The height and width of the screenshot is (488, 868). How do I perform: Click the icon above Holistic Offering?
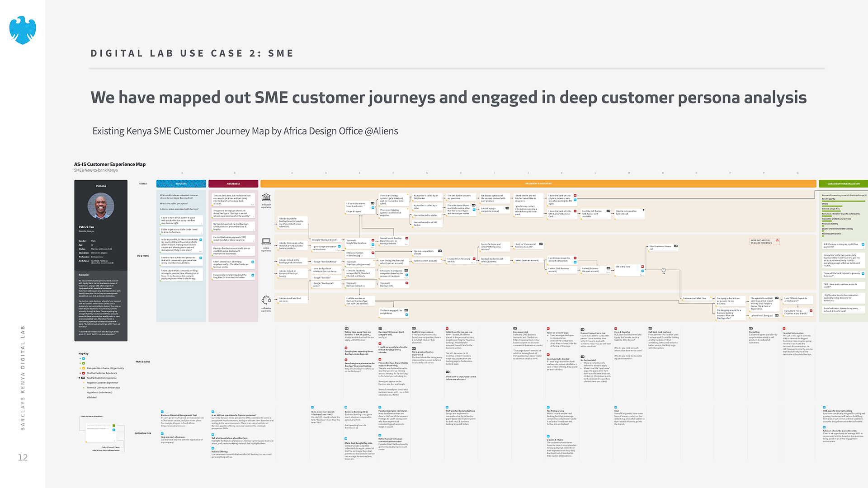pos(213,448)
